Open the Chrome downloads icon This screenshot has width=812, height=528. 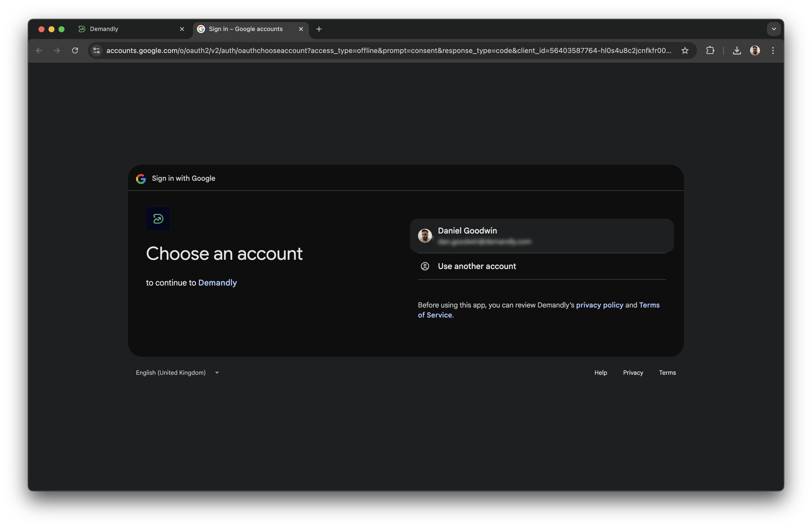(x=737, y=50)
